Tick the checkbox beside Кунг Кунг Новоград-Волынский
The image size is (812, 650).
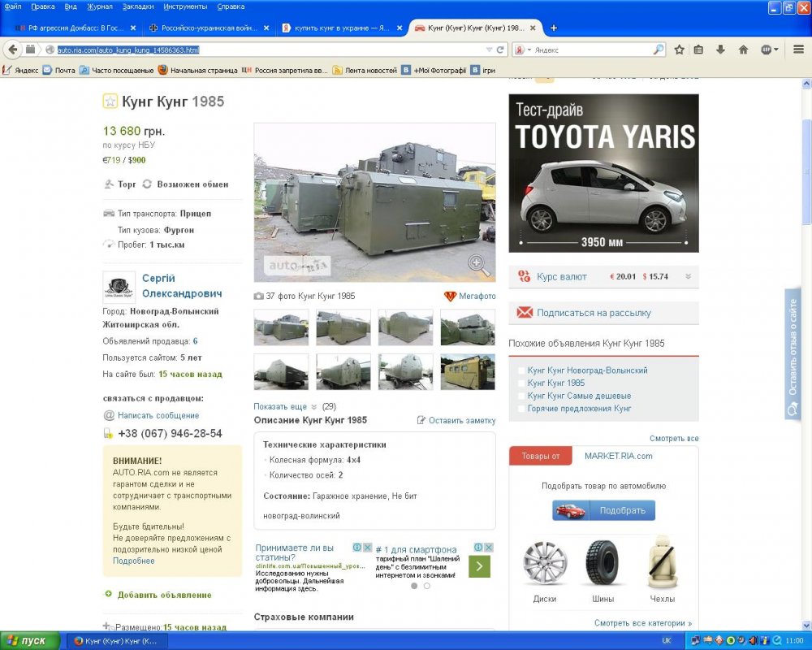click(521, 370)
